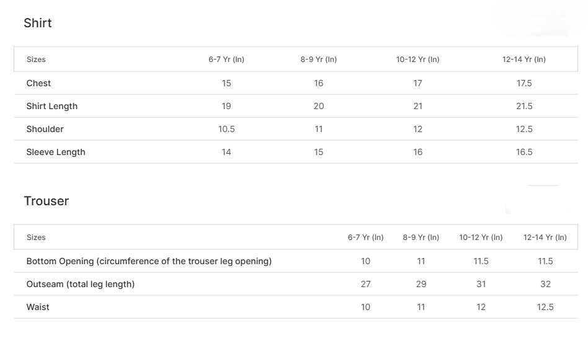Select the 12-14 Yr column header in Shirt table
Viewport: 588px width, 364px height.
point(524,60)
